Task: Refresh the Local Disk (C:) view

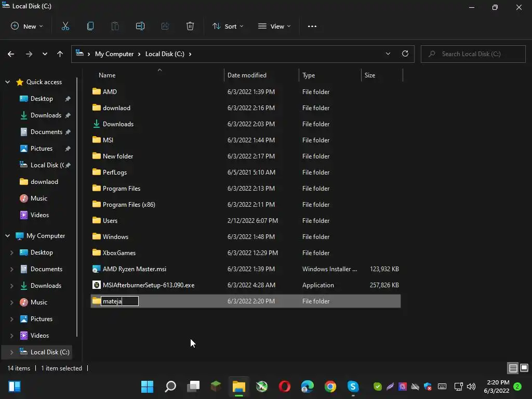Action: click(405, 54)
